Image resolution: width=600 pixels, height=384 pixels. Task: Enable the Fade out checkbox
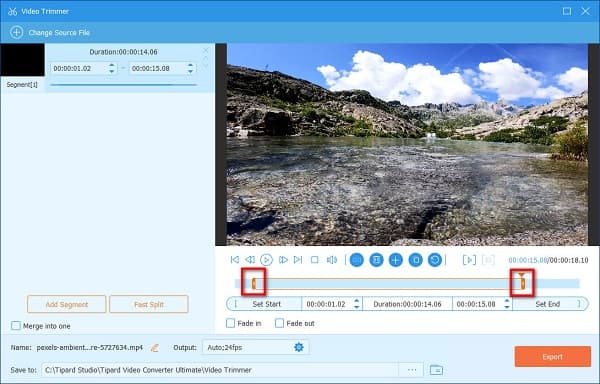pos(279,323)
